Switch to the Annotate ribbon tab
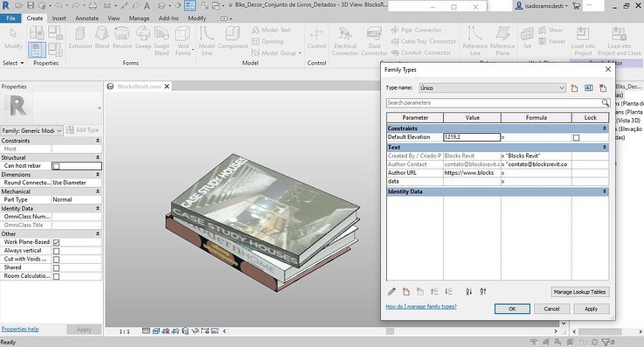The width and height of the screenshot is (644, 347). 87,18
